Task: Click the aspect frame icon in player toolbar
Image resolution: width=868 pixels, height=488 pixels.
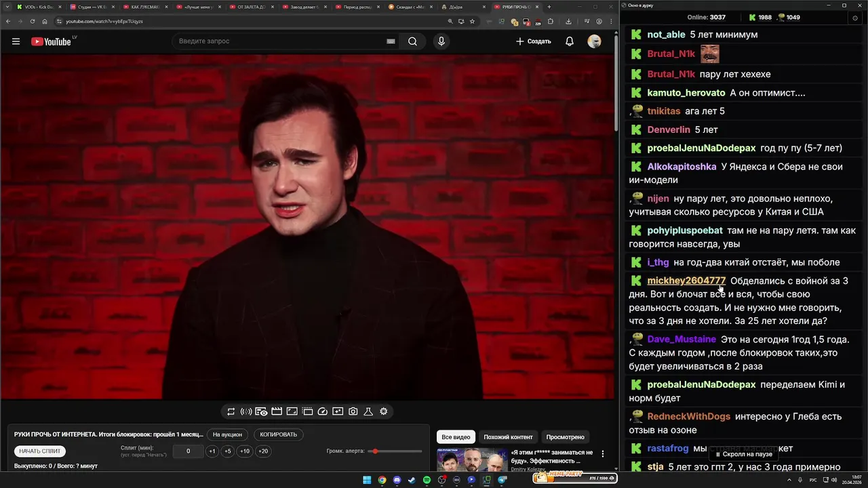Action: pyautogui.click(x=292, y=411)
